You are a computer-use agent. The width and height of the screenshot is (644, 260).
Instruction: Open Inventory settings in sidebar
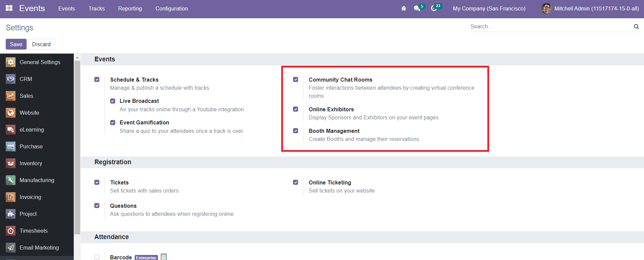pos(37,163)
